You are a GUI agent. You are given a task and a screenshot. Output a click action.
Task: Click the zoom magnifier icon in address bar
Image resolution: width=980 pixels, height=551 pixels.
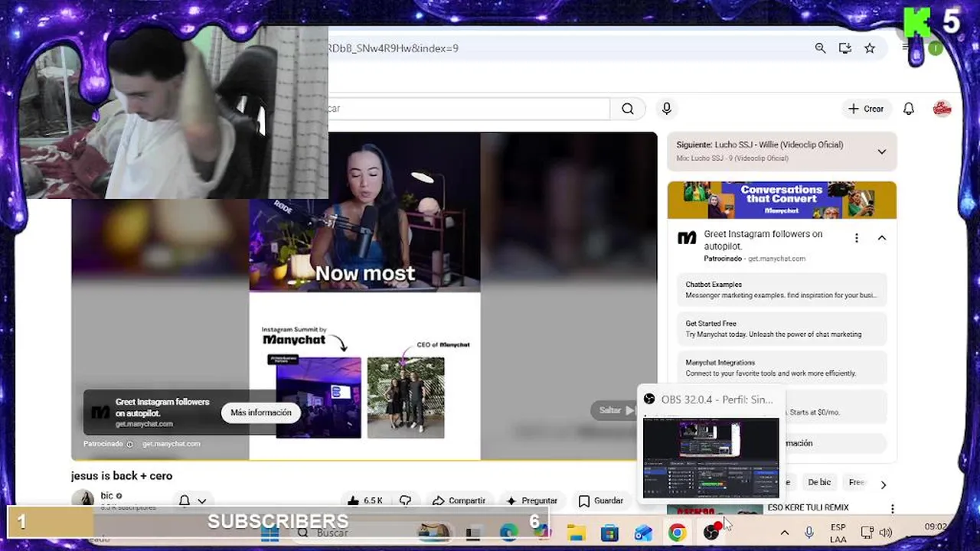(x=820, y=48)
